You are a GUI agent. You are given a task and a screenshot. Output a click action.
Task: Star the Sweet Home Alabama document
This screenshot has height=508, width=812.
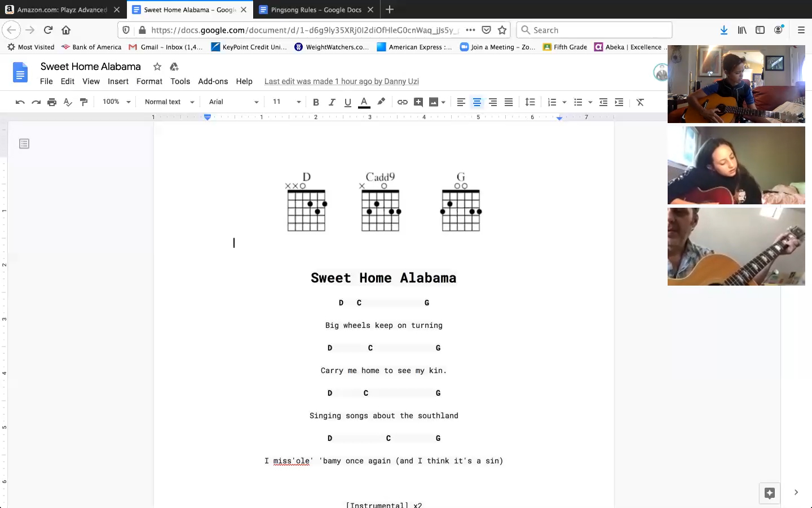157,67
